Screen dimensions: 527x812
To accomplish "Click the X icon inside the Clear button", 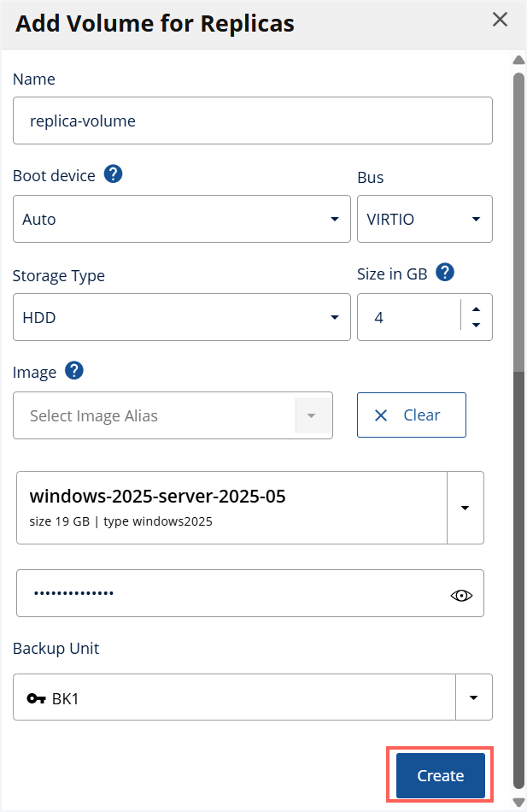I will click(381, 415).
